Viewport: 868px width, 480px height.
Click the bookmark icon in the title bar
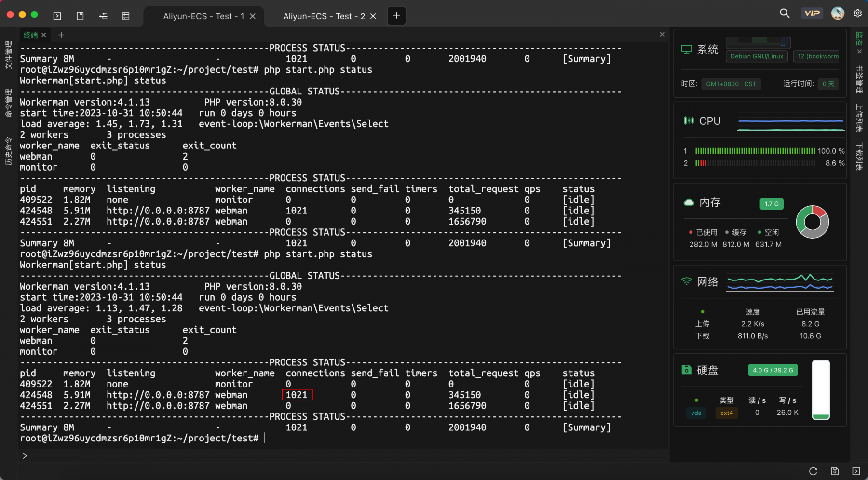[x=80, y=16]
